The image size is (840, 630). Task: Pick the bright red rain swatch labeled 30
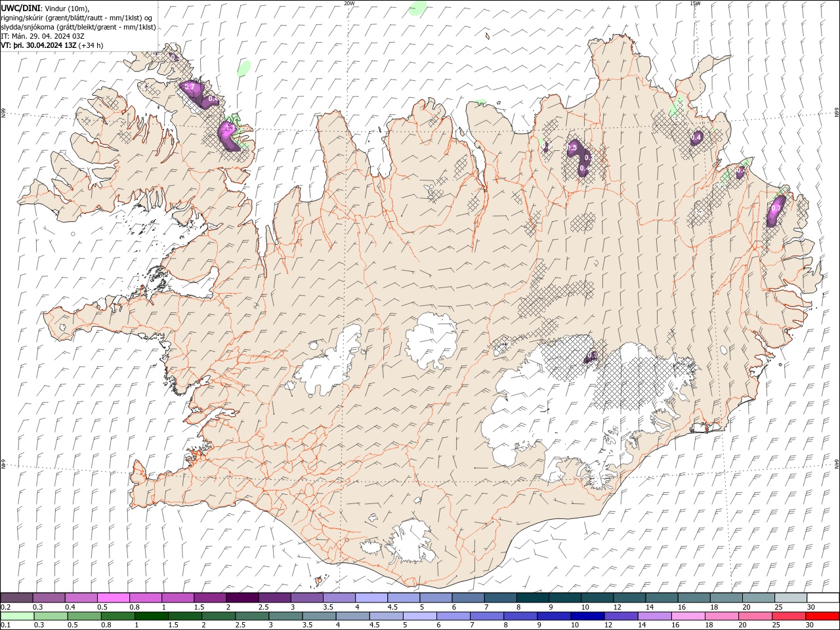(823, 616)
